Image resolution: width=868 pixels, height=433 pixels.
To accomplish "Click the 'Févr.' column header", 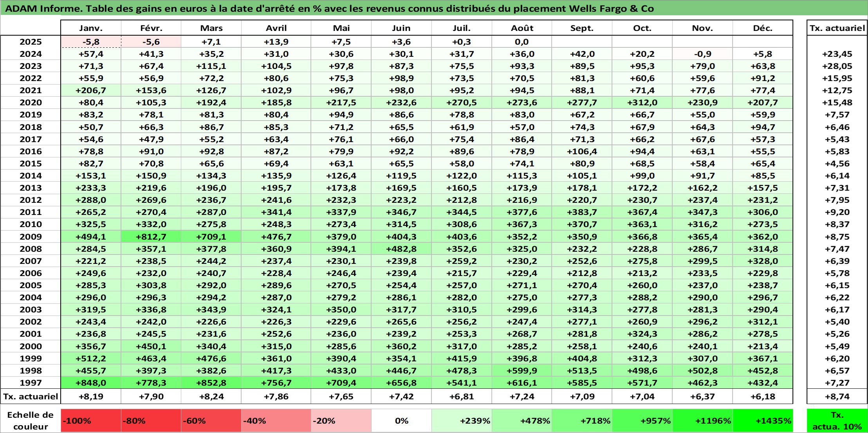I will (x=151, y=28).
